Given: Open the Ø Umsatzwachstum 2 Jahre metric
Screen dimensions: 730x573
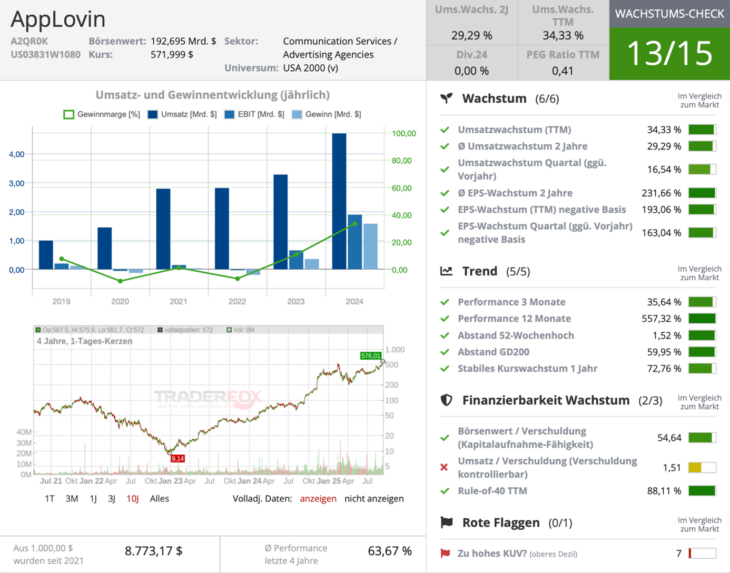Looking at the screenshot, I should coord(522,146).
